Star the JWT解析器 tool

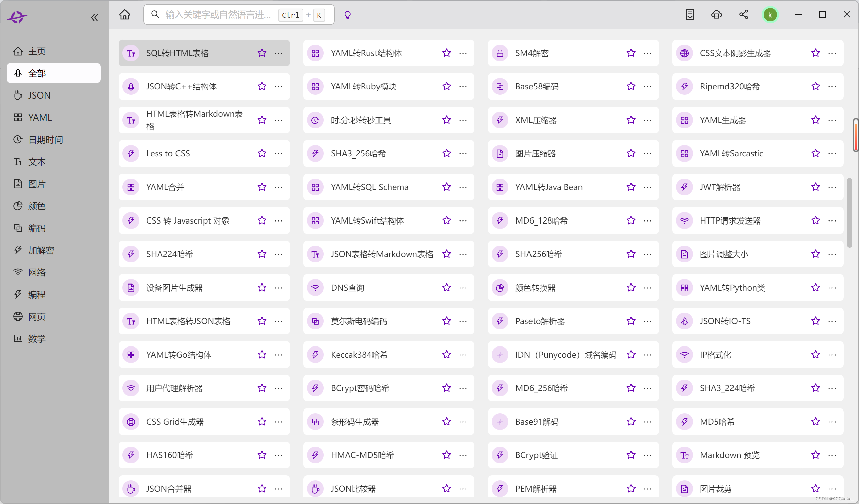click(x=815, y=187)
